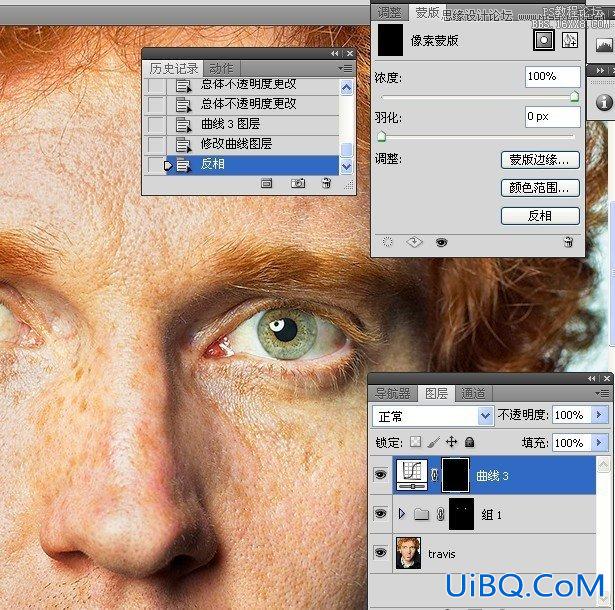Click the Curves 3 adjustment thumbnail icon
The width and height of the screenshot is (615, 610).
click(412, 475)
